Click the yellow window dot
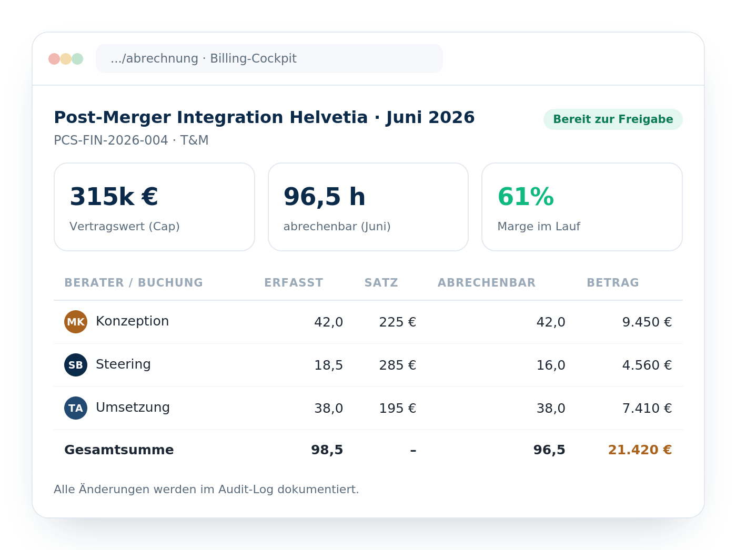 [x=66, y=59]
